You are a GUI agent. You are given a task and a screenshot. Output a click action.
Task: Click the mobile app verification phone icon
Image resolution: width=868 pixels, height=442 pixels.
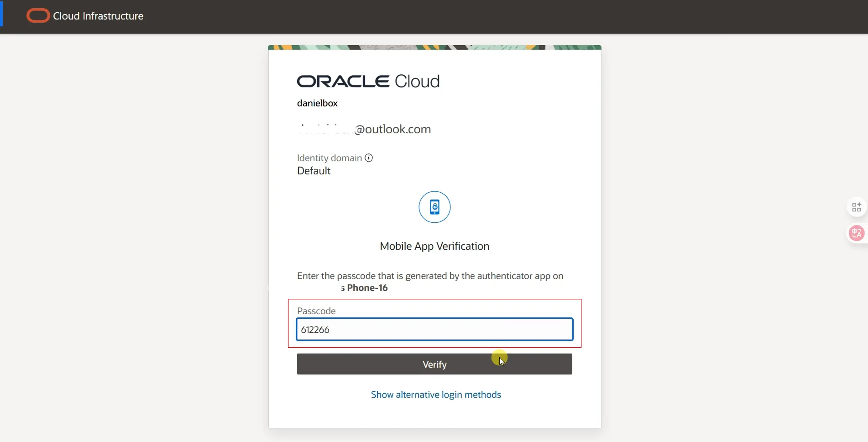[434, 207]
